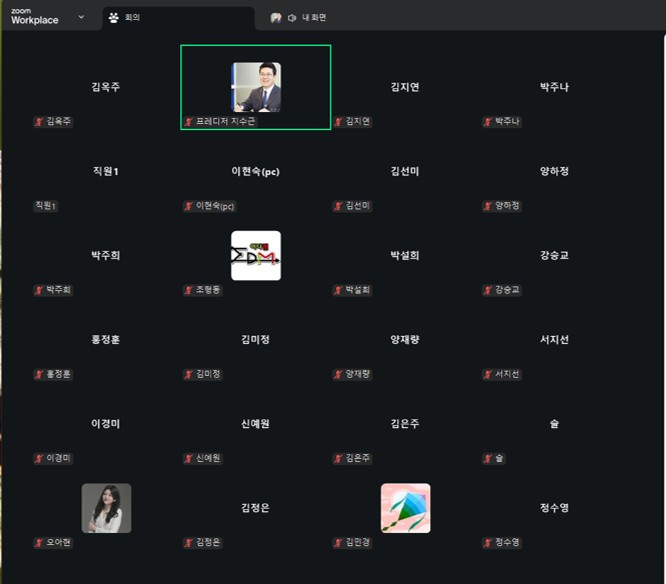Click the muted mic icon beside 박주나

(489, 122)
